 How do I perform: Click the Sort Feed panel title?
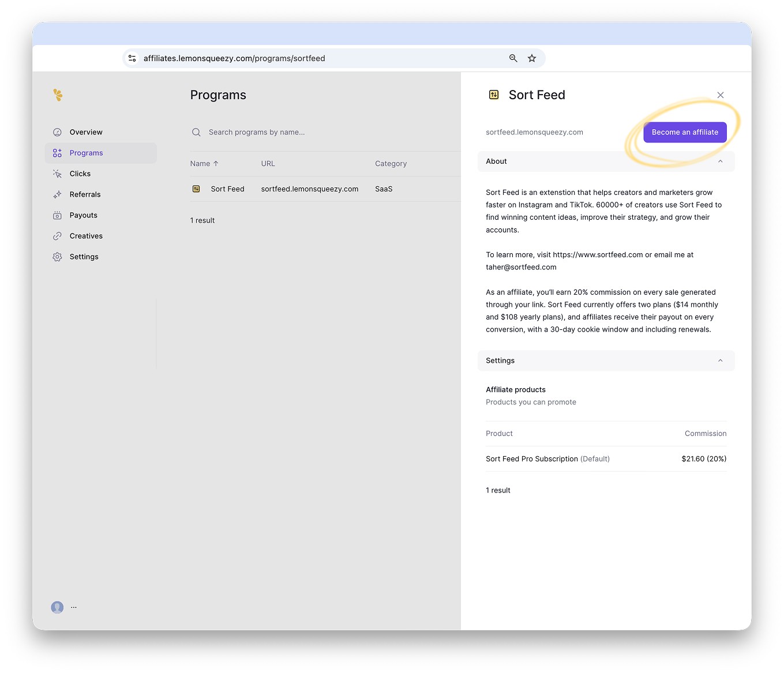click(537, 95)
